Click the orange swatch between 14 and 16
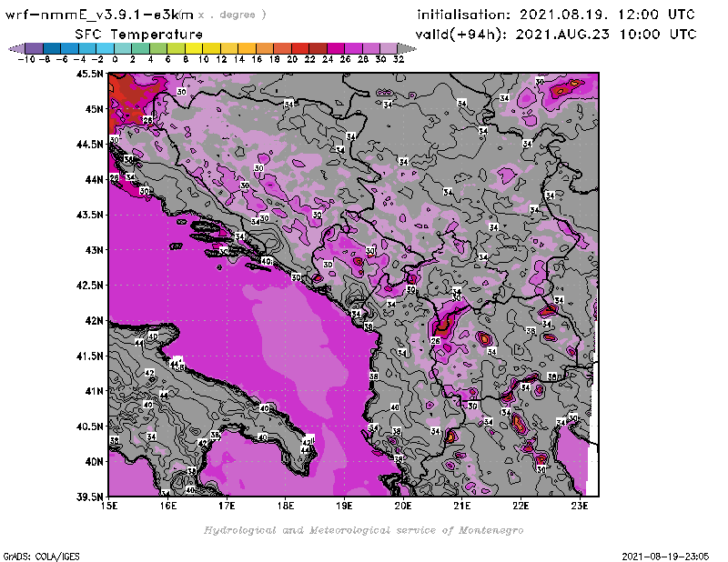Viewport: 728px width, 562px height. 247,48
